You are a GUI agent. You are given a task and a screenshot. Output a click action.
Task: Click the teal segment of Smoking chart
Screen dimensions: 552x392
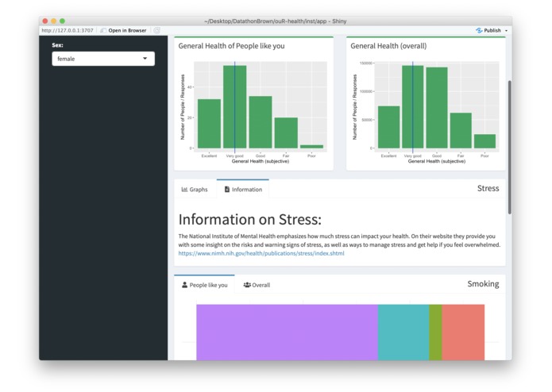pos(403,332)
